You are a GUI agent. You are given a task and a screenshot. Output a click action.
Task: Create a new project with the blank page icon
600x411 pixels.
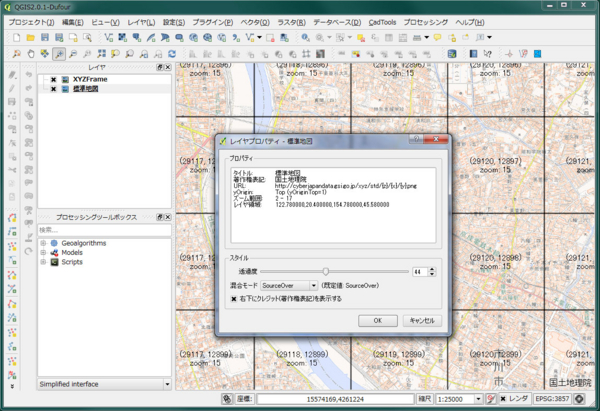point(16,38)
